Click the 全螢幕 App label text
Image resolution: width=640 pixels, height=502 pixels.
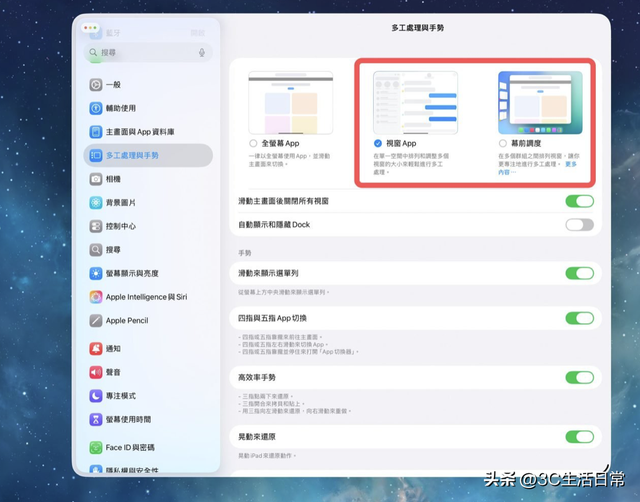[x=280, y=143]
